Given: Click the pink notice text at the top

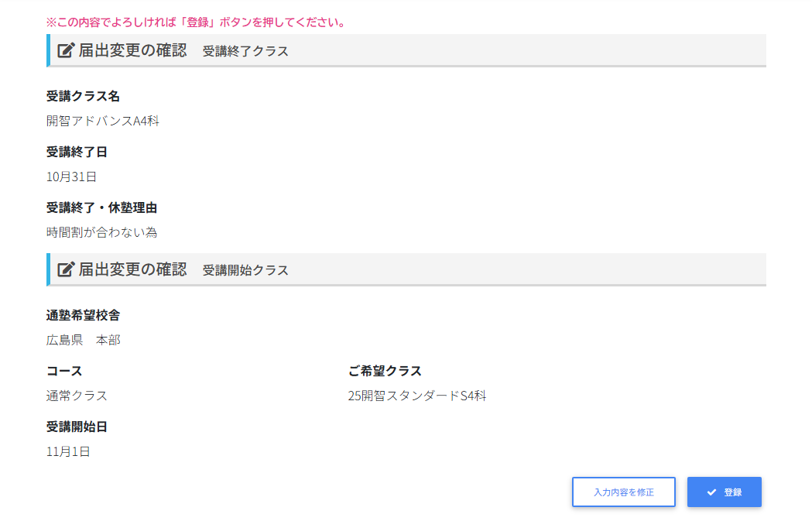Looking at the screenshot, I should (x=196, y=22).
